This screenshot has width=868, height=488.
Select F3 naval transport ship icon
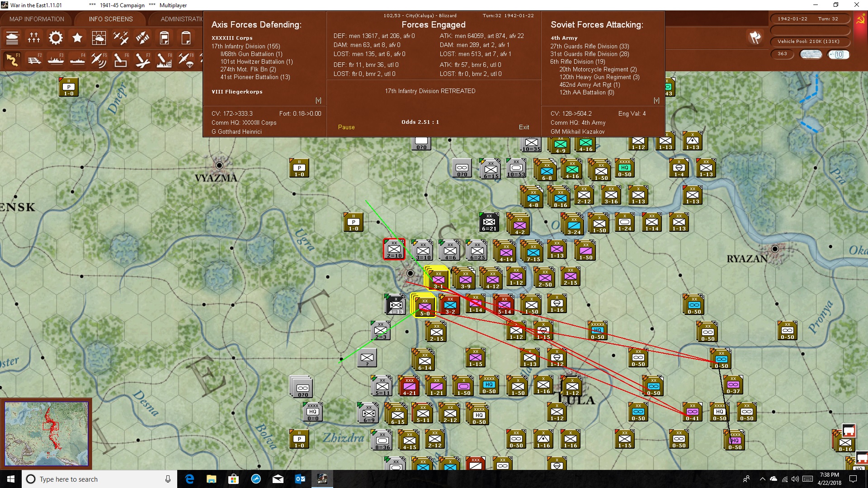[56, 60]
